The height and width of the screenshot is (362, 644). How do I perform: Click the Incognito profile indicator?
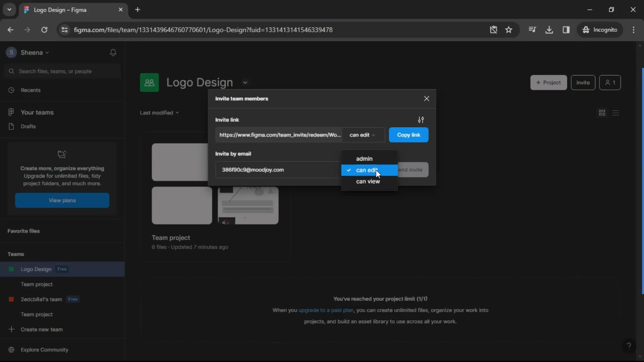pos(600,30)
